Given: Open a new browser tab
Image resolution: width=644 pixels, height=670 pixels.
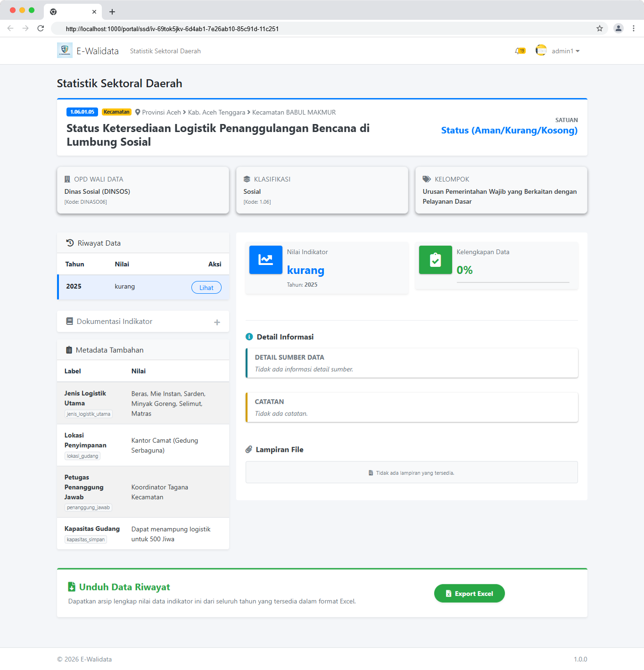Looking at the screenshot, I should point(112,12).
